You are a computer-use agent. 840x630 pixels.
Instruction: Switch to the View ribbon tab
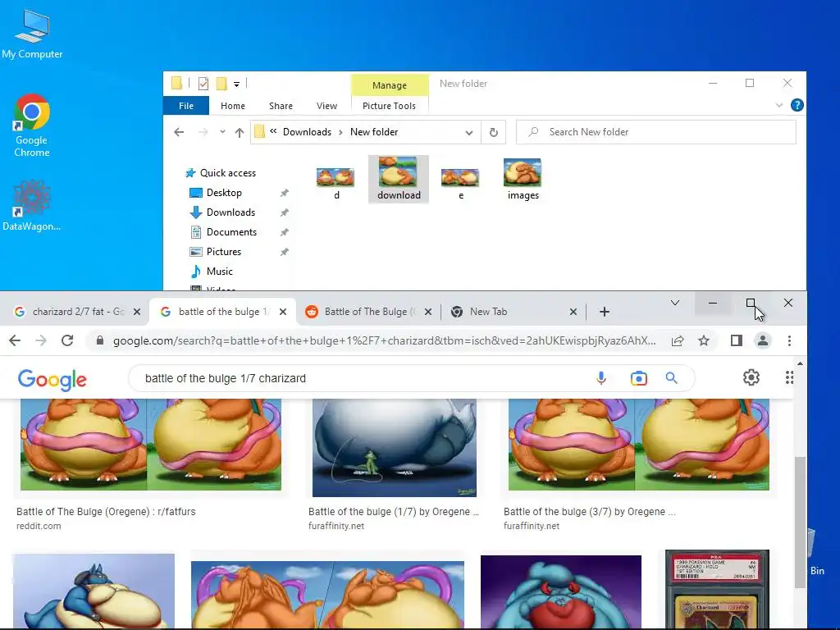(326, 106)
